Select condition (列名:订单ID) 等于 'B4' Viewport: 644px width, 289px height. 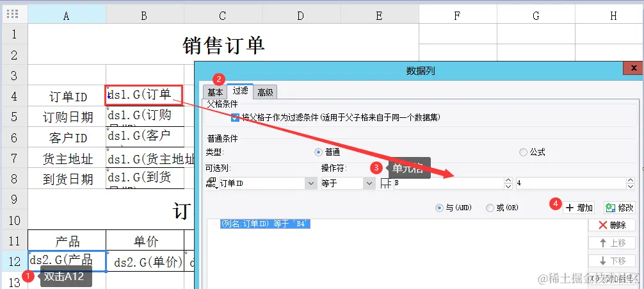(x=265, y=224)
